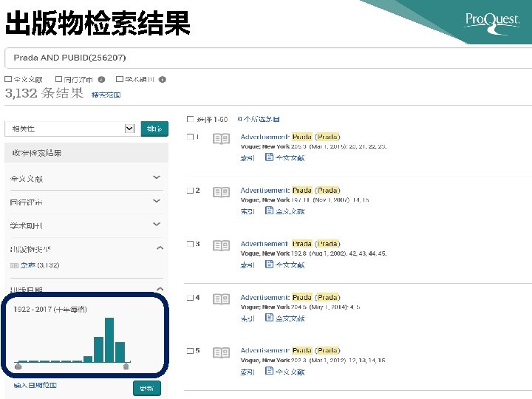Viewport: 532px width, 399px height.
Task: Check the checkbox for result 5
Action: tap(190, 350)
